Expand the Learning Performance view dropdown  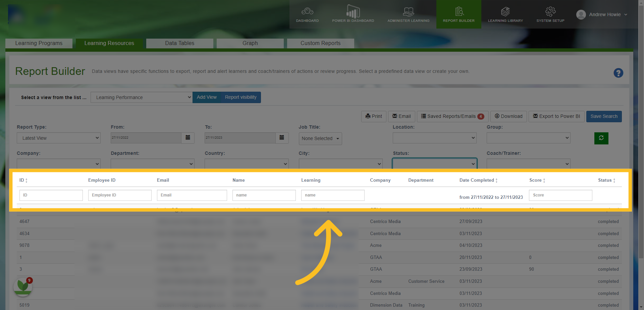coord(142,97)
